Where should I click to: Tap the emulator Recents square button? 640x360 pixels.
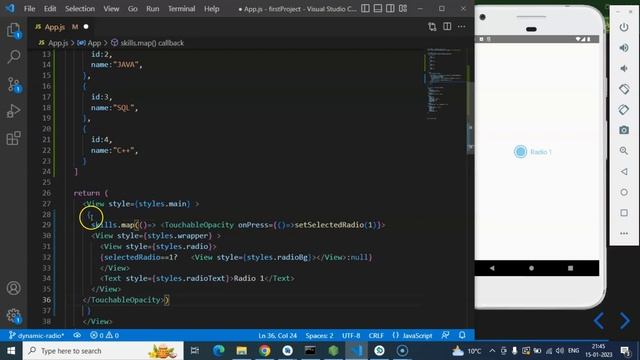tap(571, 268)
